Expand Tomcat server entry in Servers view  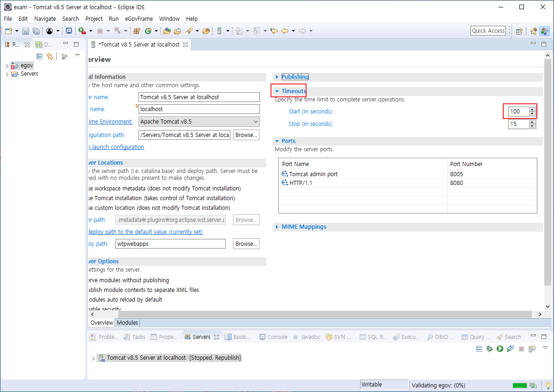tap(93, 358)
